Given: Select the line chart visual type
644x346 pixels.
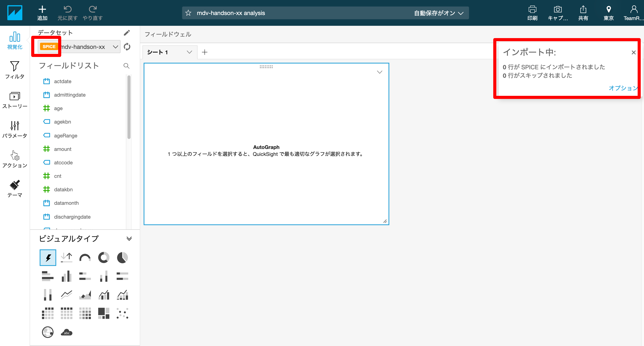Looking at the screenshot, I should click(66, 295).
